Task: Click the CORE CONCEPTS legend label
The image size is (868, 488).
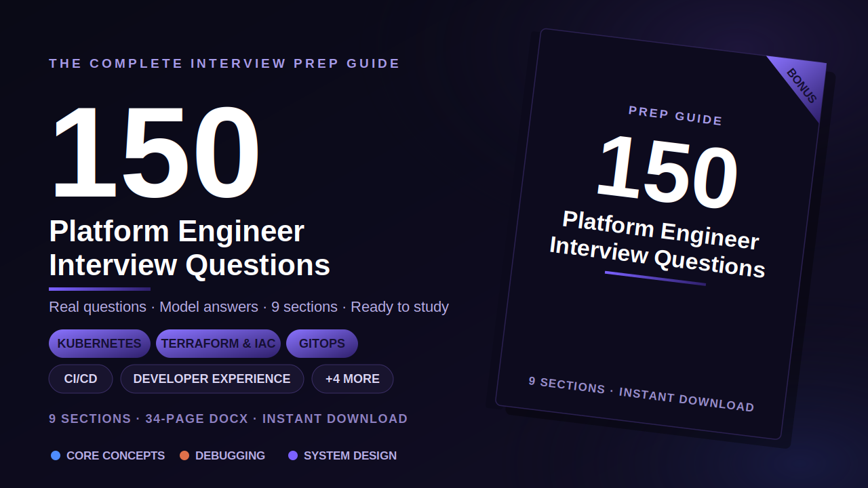Action: tap(116, 455)
